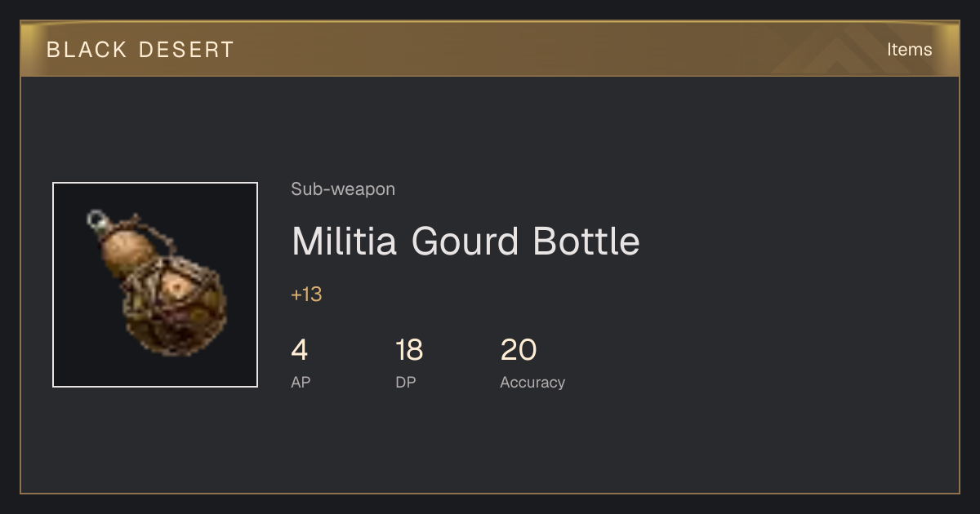
Task: Click the empty card area below the Accuracy stat
Action: [x=531, y=441]
